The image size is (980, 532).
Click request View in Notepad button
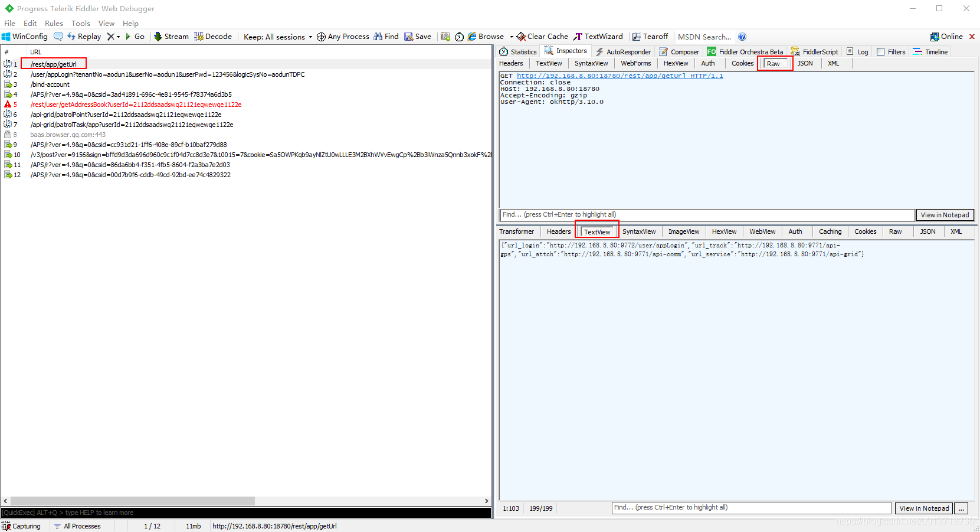pyautogui.click(x=945, y=215)
